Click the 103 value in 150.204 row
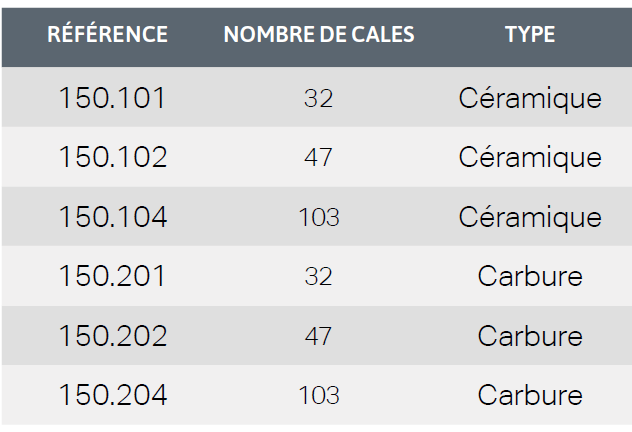This screenshot has width=632, height=432. coord(319,395)
